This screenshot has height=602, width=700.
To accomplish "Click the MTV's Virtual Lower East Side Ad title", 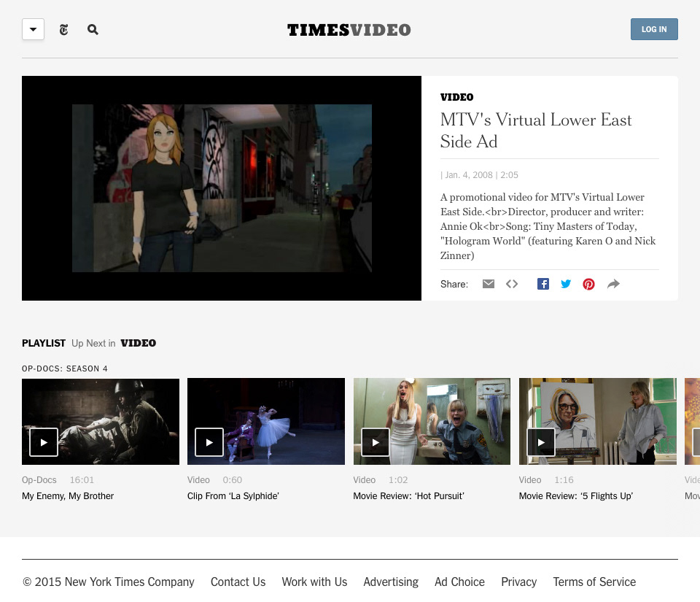I will pos(536,131).
